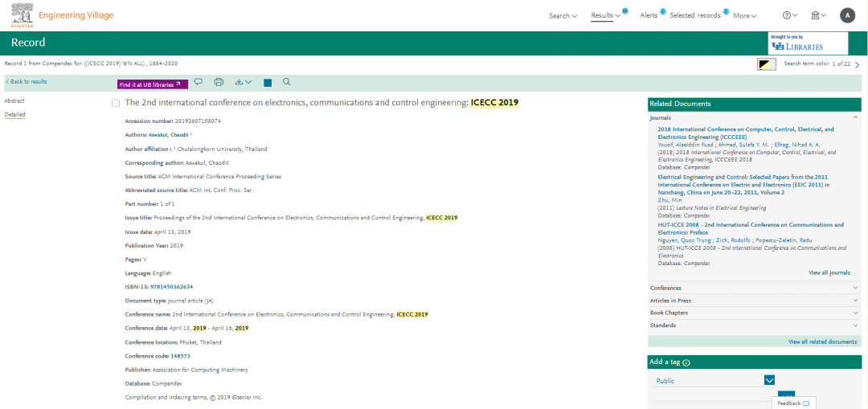Click highlighted ICECC 2019 in record title
868x409 pixels.
495,102
